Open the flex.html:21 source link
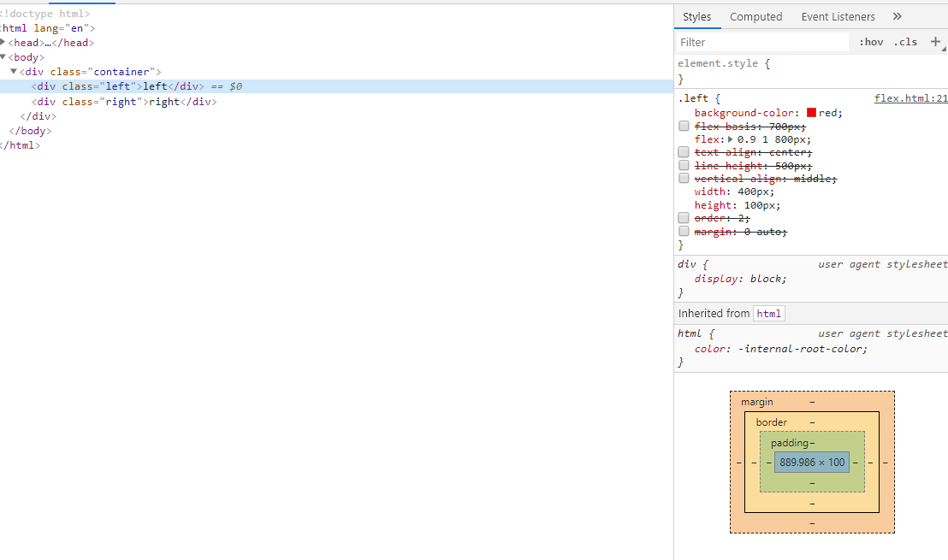This screenshot has width=948, height=560. click(x=910, y=97)
